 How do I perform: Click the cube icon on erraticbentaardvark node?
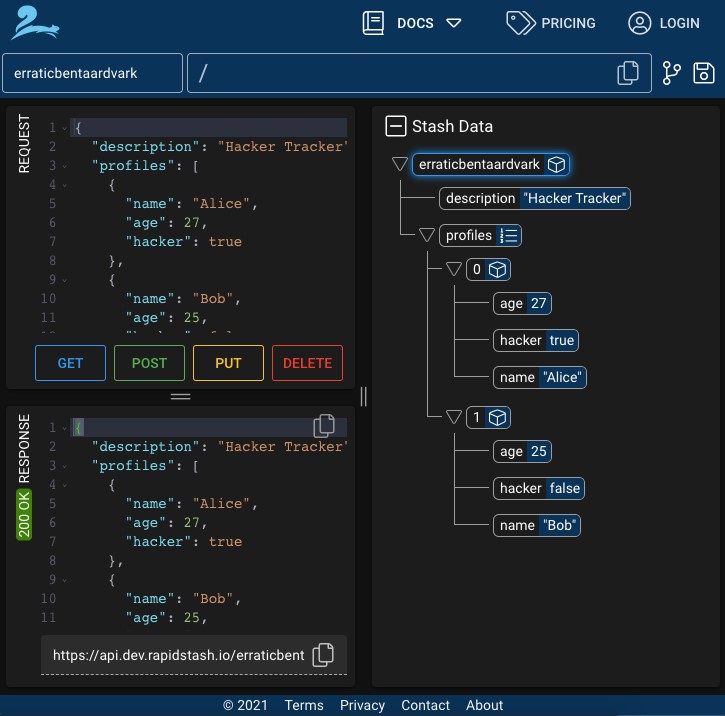pos(556,164)
